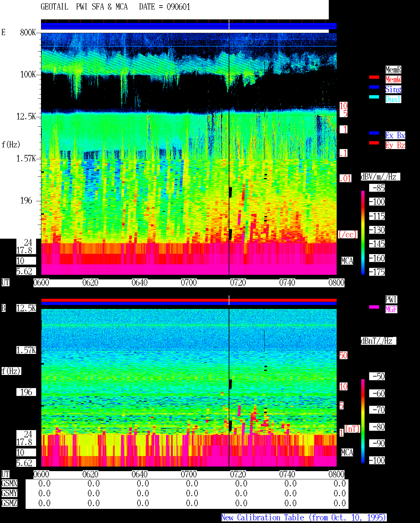The width and height of the screenshot is (420, 523).
Task: Click the MGF legend label
Action: click(x=391, y=309)
